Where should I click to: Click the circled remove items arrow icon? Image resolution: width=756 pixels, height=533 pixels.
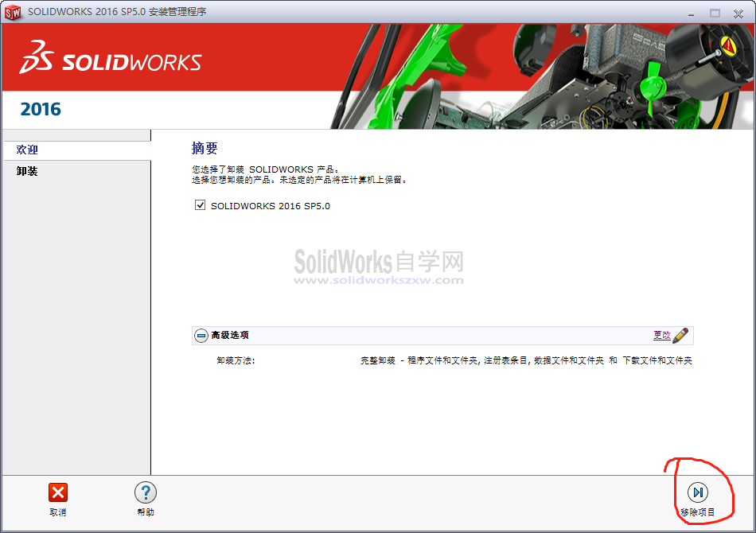pyautogui.click(x=698, y=492)
